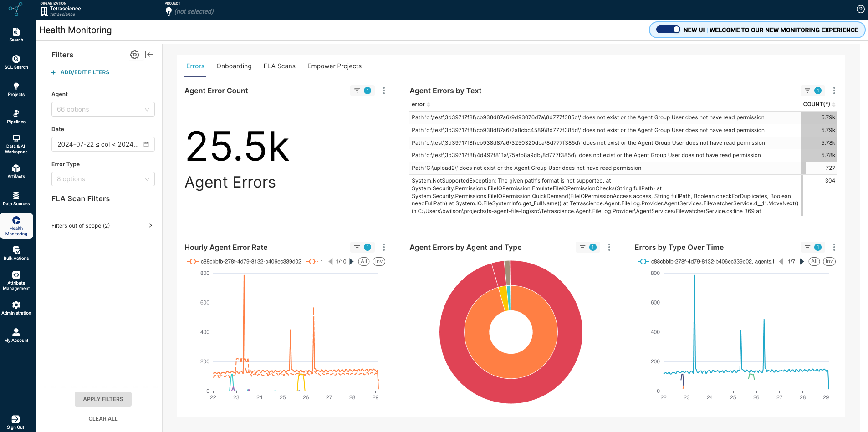Sort table by the error column

tap(421, 104)
